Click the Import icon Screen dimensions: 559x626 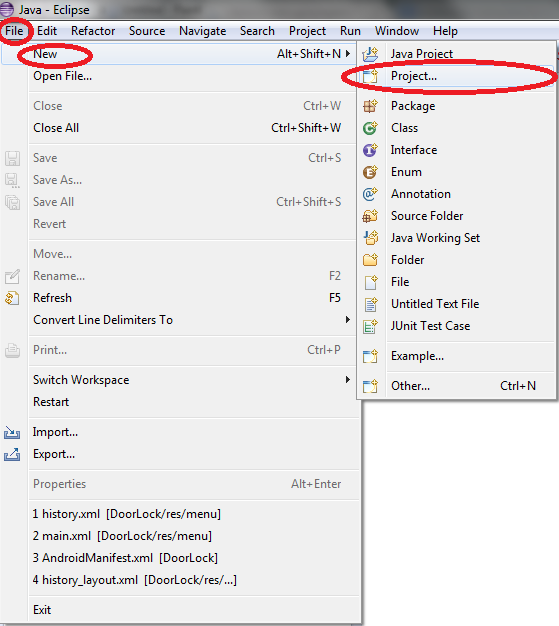tap(12, 432)
